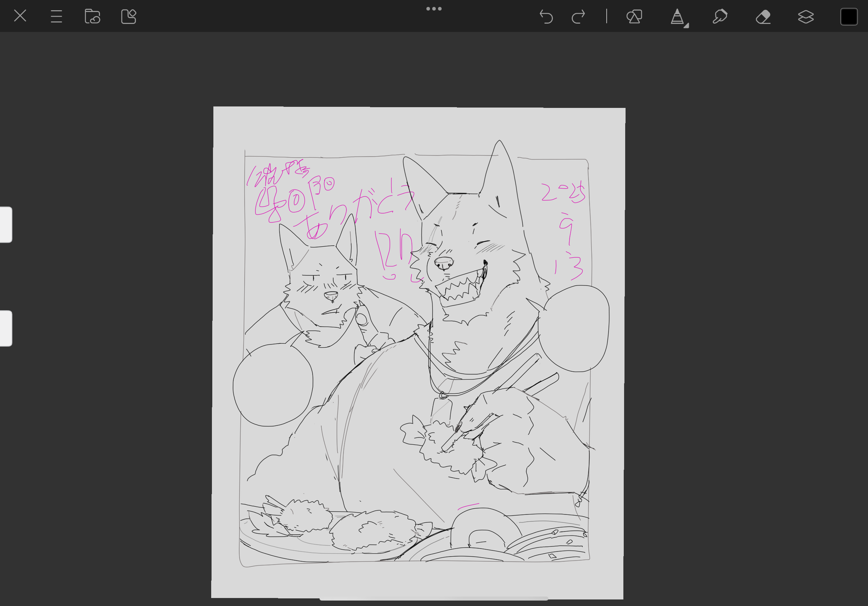Open the black color swatch picker

click(849, 17)
